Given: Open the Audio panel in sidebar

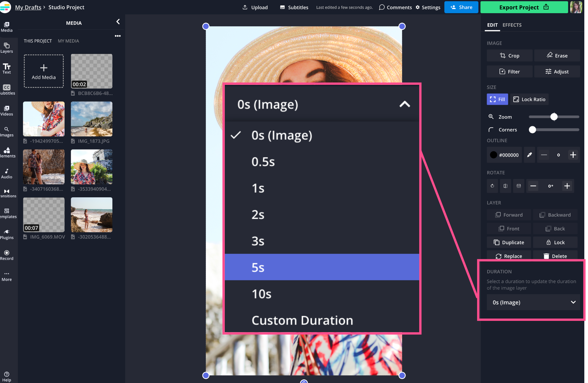Looking at the screenshot, I should [x=6, y=173].
